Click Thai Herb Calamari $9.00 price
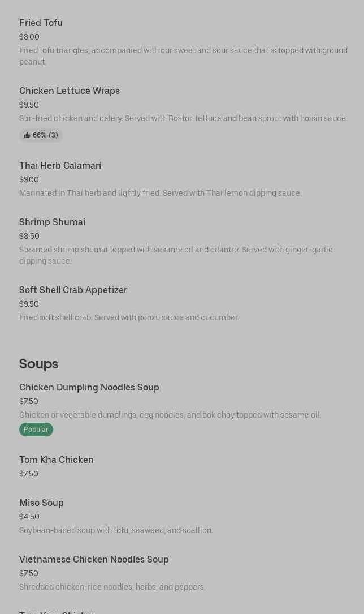Screen dimensions: 364x614 29,180
